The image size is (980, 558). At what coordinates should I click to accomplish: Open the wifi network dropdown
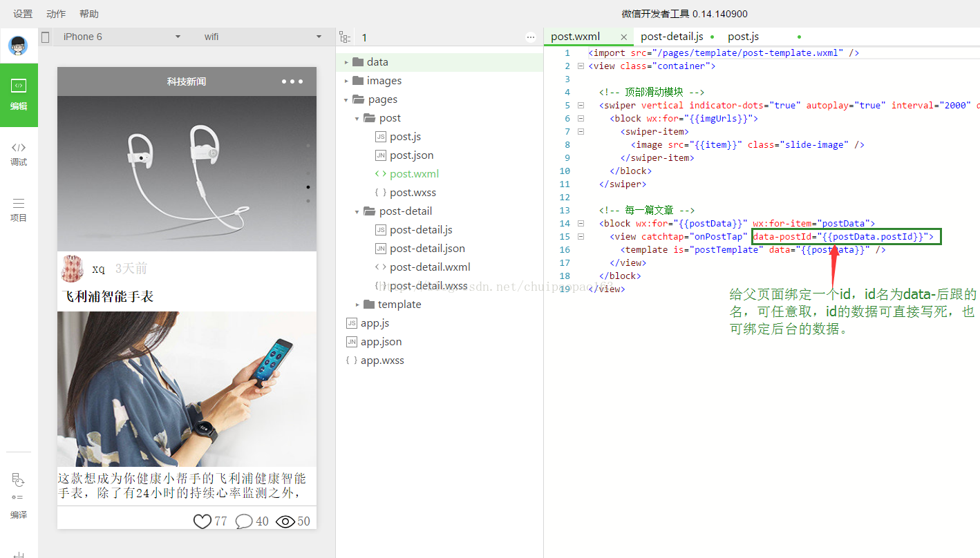coord(263,37)
